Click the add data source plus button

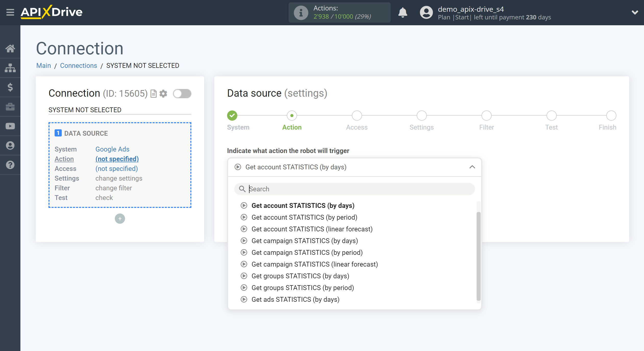120,219
